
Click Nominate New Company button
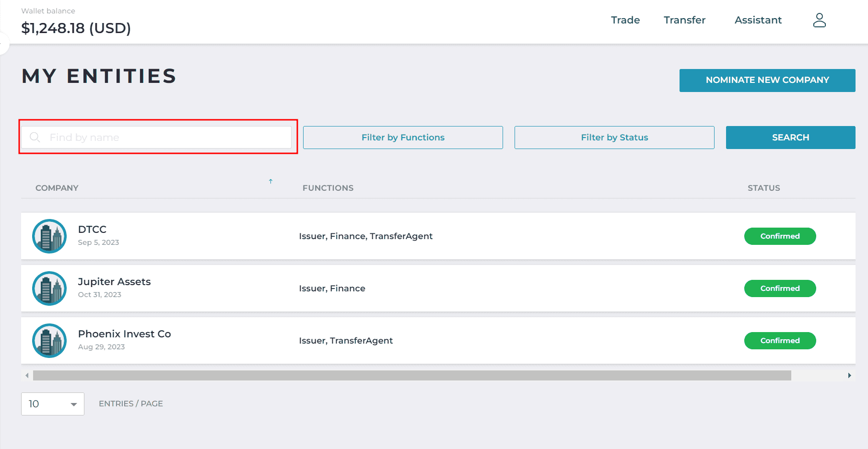coord(767,81)
